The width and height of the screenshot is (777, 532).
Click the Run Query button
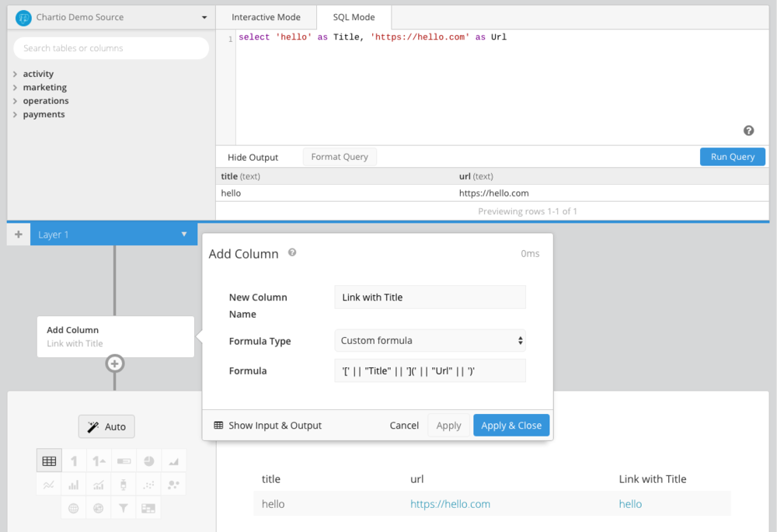[x=733, y=157]
